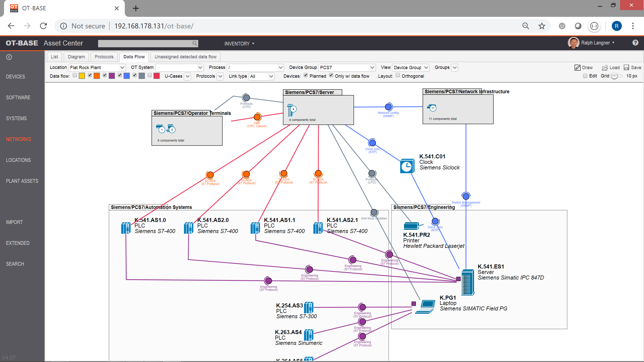Click the red data flow color swatch
The height and width of the screenshot is (362, 644).
(x=156, y=76)
